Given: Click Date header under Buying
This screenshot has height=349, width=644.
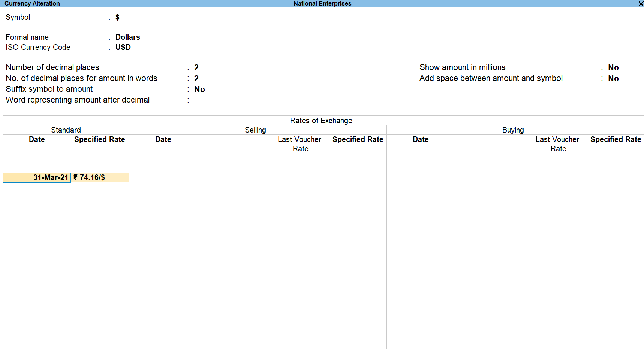Looking at the screenshot, I should pyautogui.click(x=421, y=139).
